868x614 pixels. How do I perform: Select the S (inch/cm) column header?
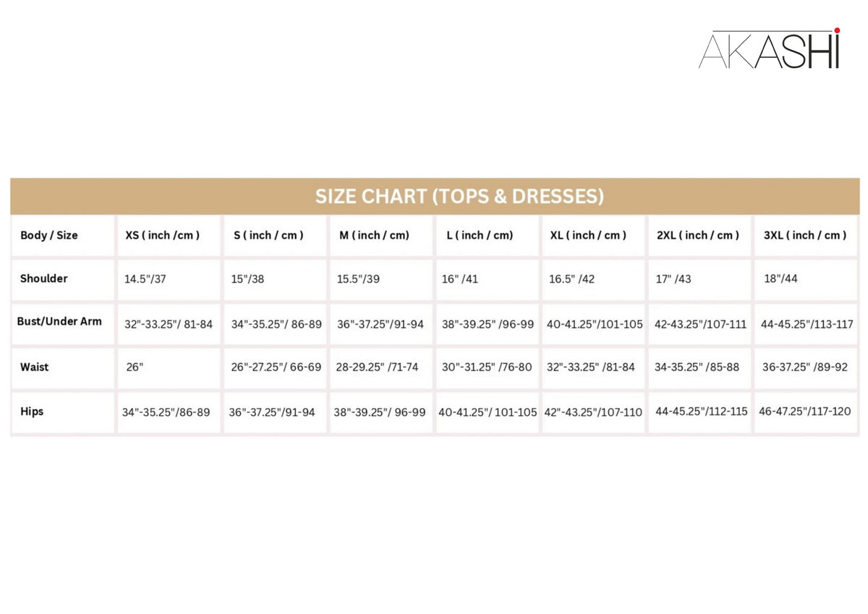[x=268, y=235]
